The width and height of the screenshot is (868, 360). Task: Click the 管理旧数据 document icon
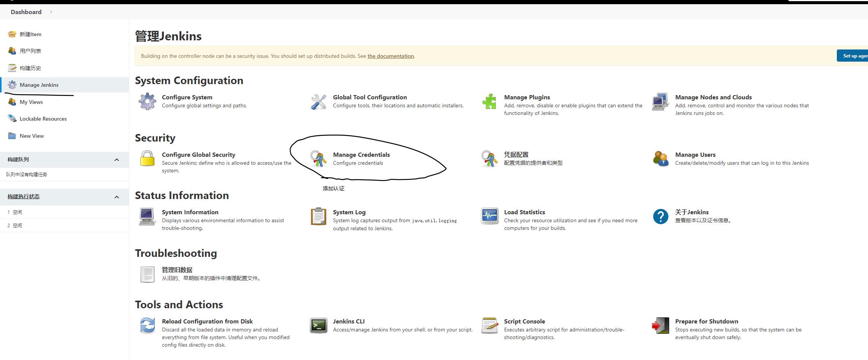[148, 274]
